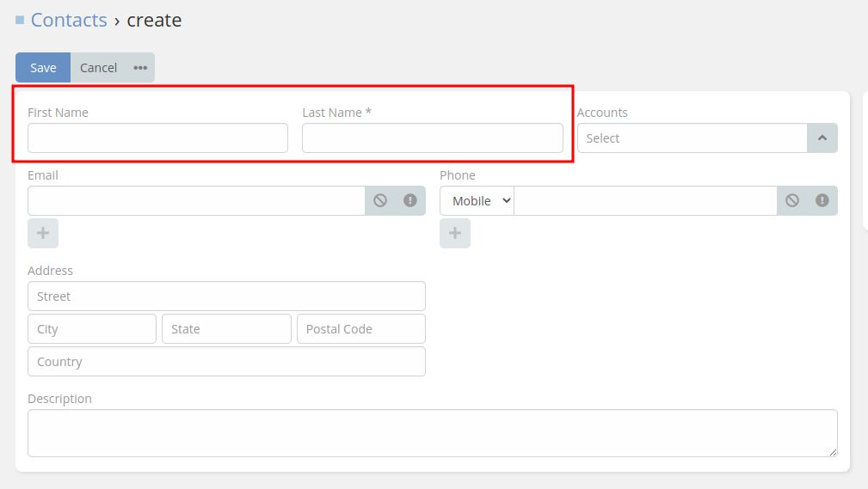
Task: Add another phone number with plus
Action: (x=455, y=233)
